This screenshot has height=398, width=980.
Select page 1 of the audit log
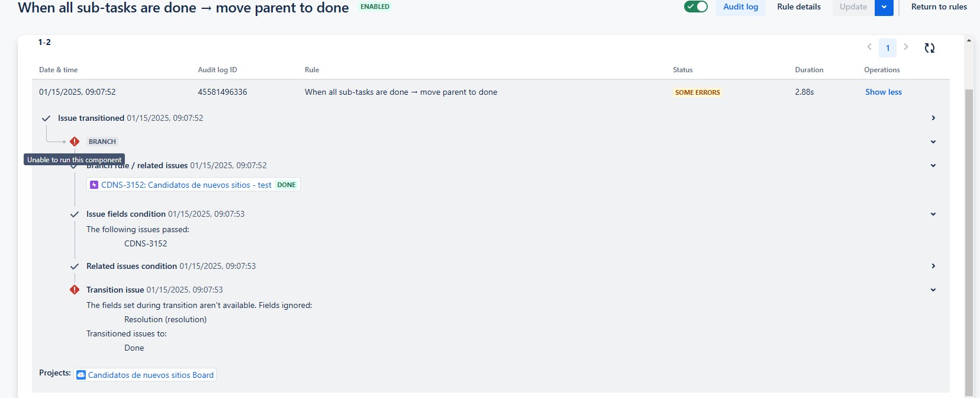(888, 48)
